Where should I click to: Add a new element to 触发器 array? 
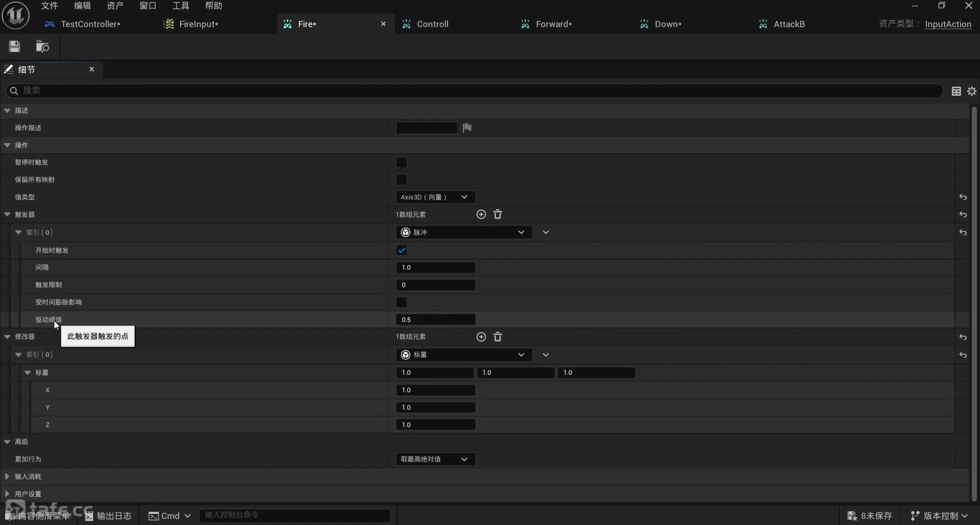click(x=481, y=214)
